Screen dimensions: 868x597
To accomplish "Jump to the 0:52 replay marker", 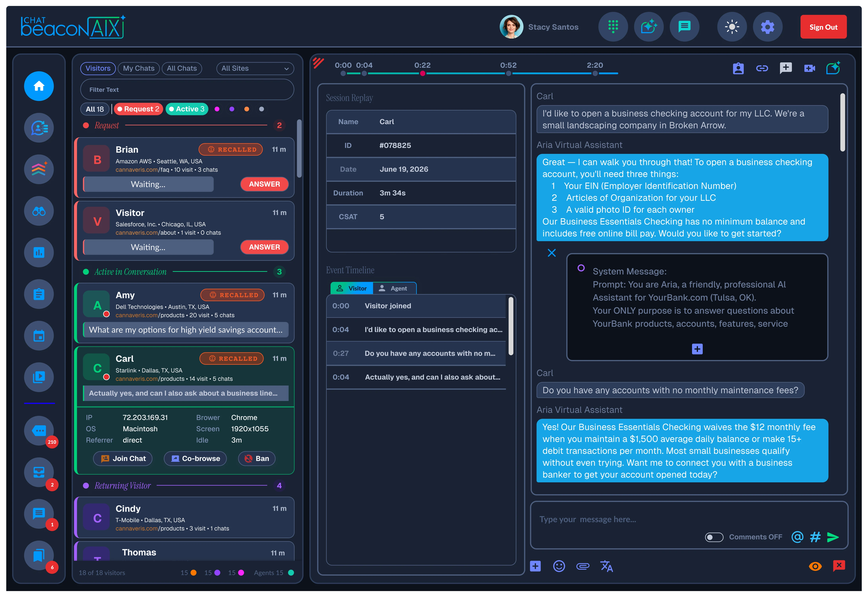I will point(508,73).
